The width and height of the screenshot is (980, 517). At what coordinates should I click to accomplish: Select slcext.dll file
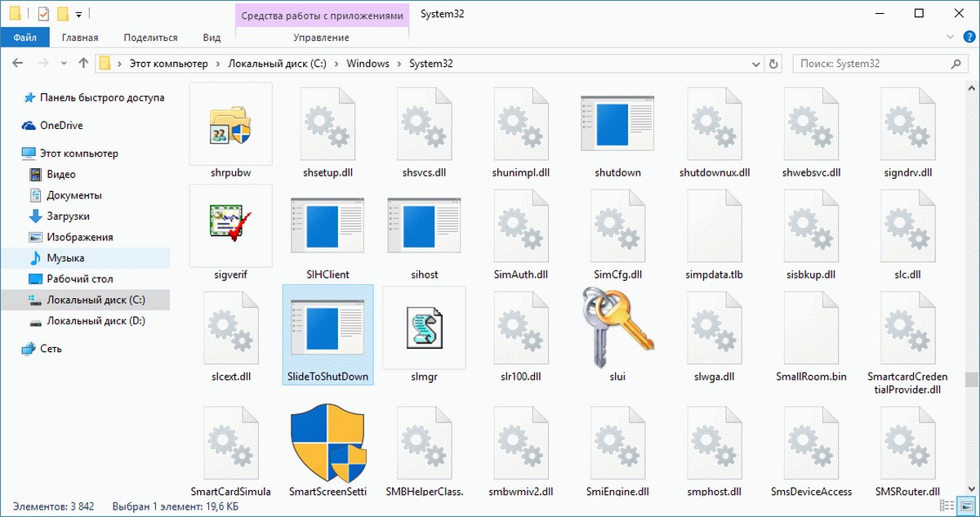tap(230, 328)
